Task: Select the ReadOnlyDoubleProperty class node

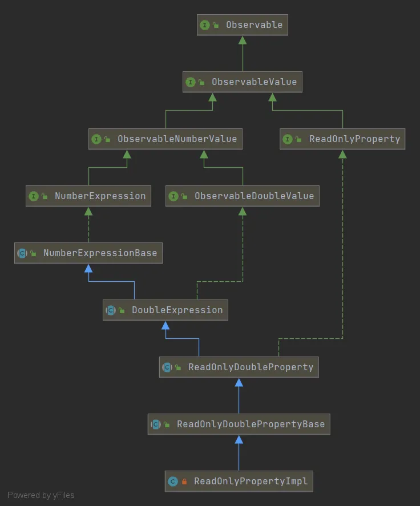Action: click(251, 367)
